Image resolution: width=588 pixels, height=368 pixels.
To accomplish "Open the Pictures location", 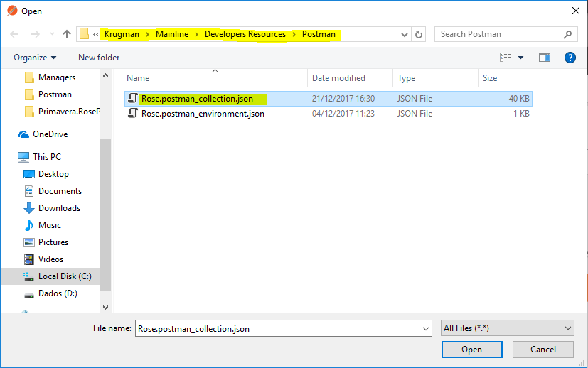I will click(x=46, y=242).
